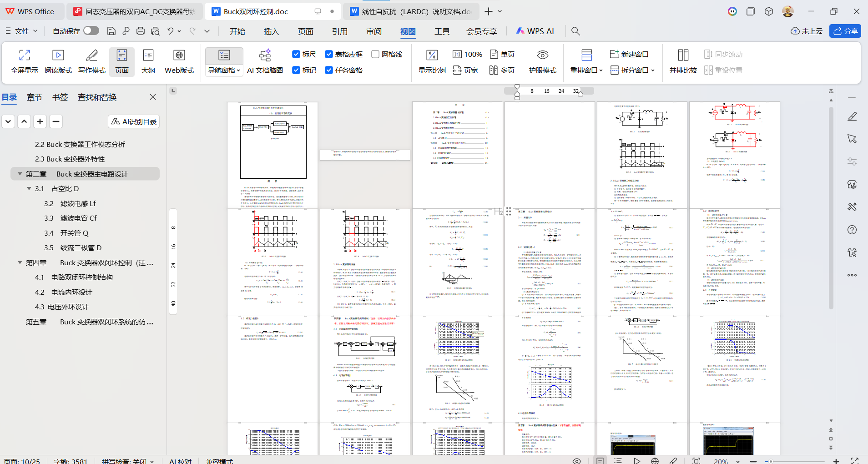Open the 插入 ribbon tab
Viewport: 868px width, 464px height.
point(271,31)
